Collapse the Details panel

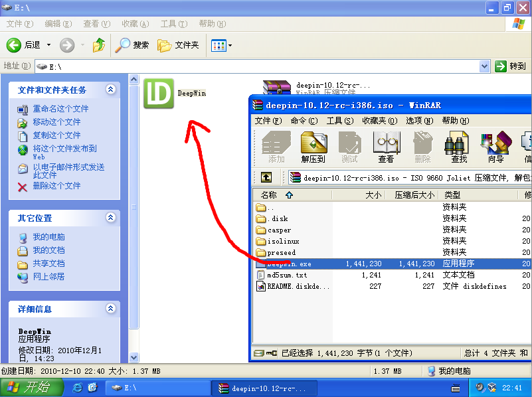pos(110,308)
